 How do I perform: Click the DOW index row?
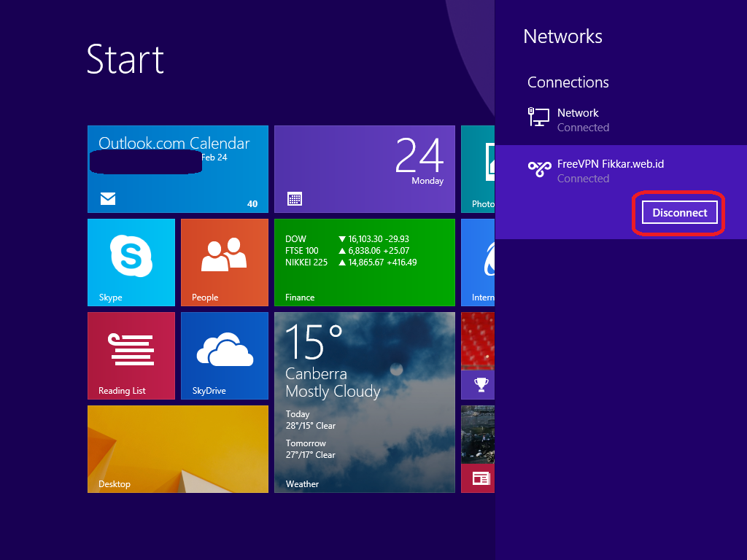click(x=347, y=239)
